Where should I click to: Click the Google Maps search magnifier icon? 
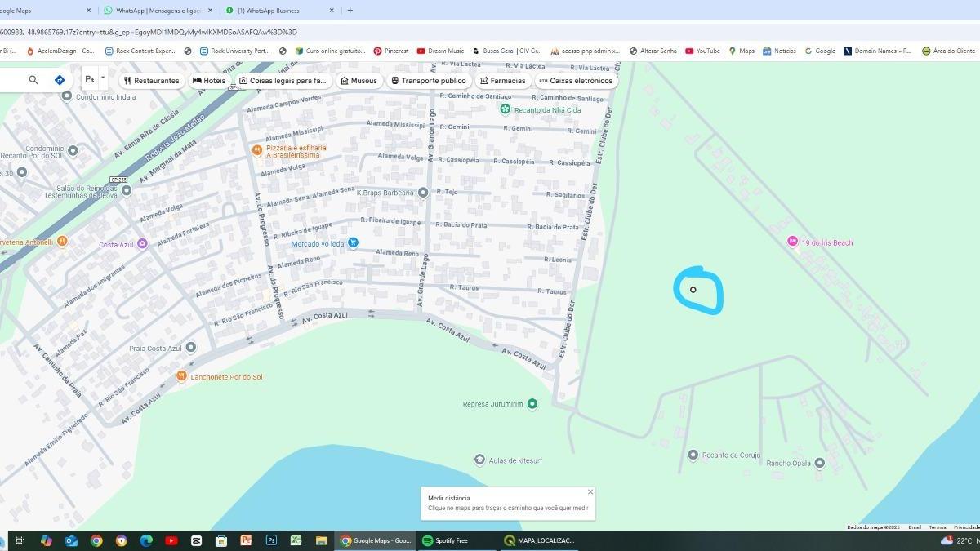(x=33, y=80)
